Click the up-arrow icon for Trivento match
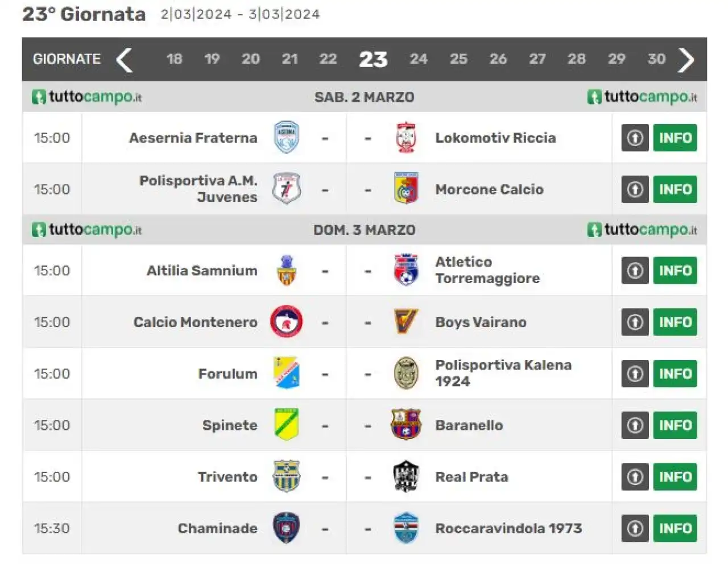The width and height of the screenshot is (728, 564). click(x=635, y=476)
